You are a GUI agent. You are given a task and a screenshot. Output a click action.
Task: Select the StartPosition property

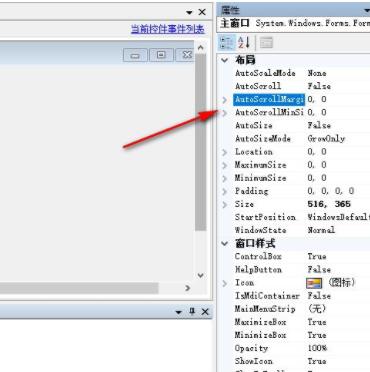pos(265,217)
